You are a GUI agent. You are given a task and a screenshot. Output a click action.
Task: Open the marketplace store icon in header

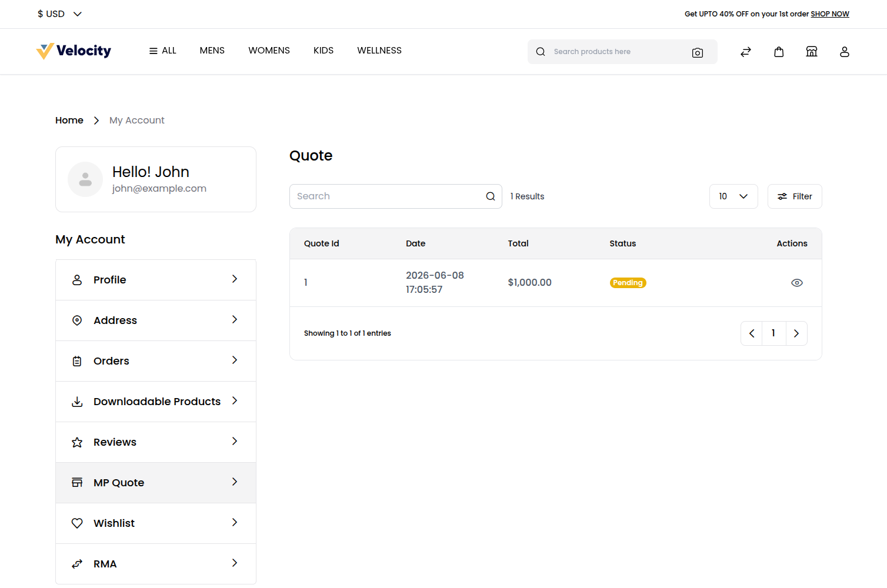[812, 52]
